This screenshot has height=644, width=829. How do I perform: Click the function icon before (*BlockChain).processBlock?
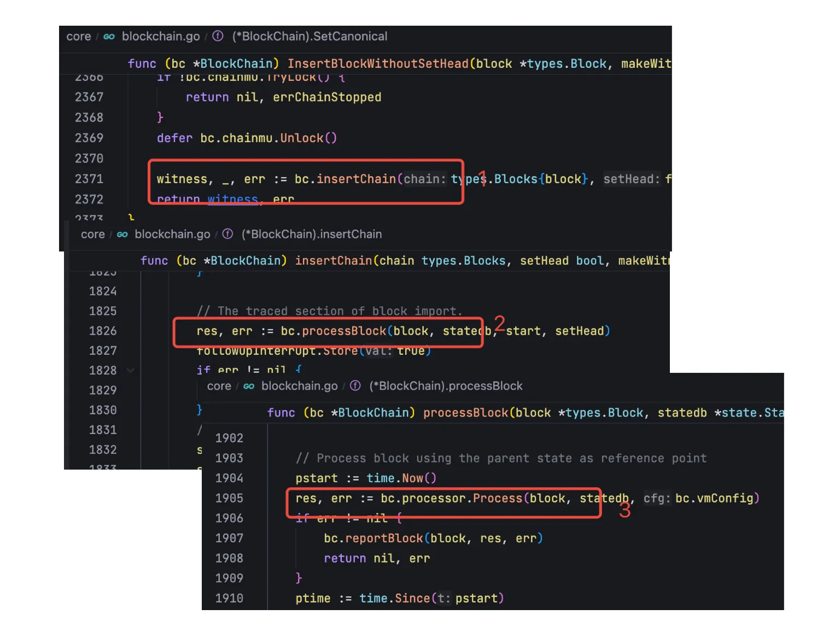(x=355, y=386)
